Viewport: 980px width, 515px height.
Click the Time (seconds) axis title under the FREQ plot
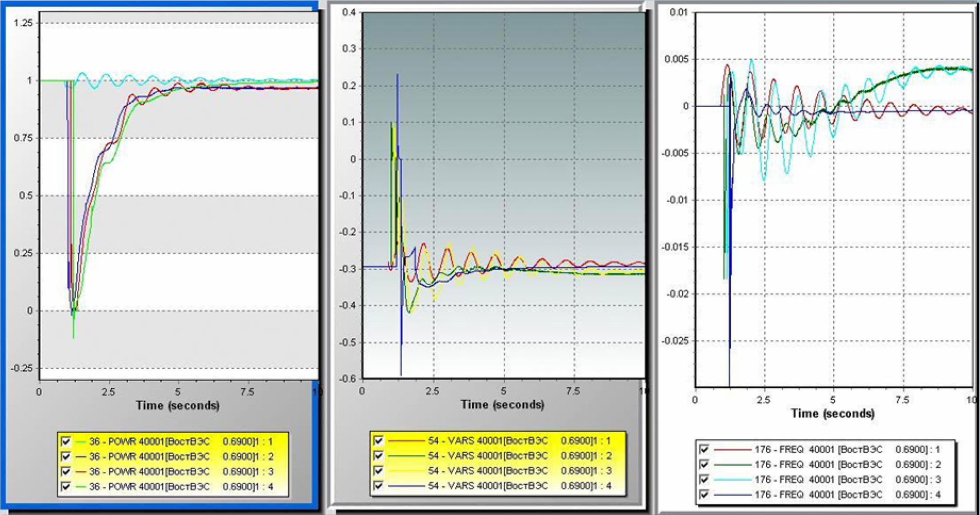tap(832, 413)
